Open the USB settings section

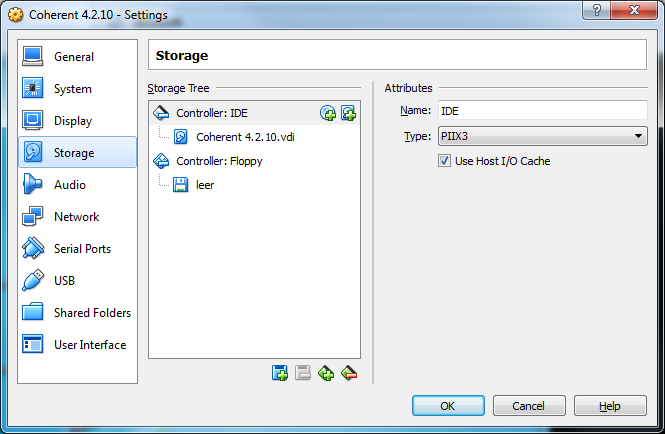[65, 281]
